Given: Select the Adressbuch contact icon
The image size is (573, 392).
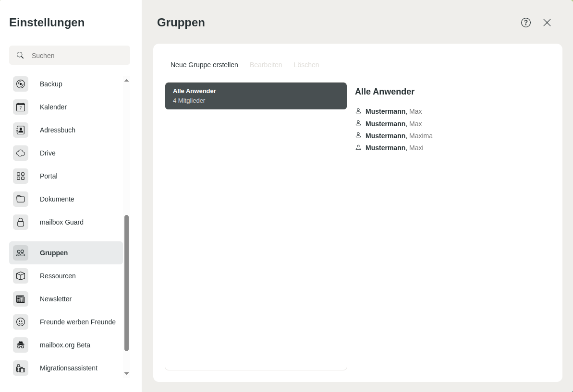Looking at the screenshot, I should [21, 130].
